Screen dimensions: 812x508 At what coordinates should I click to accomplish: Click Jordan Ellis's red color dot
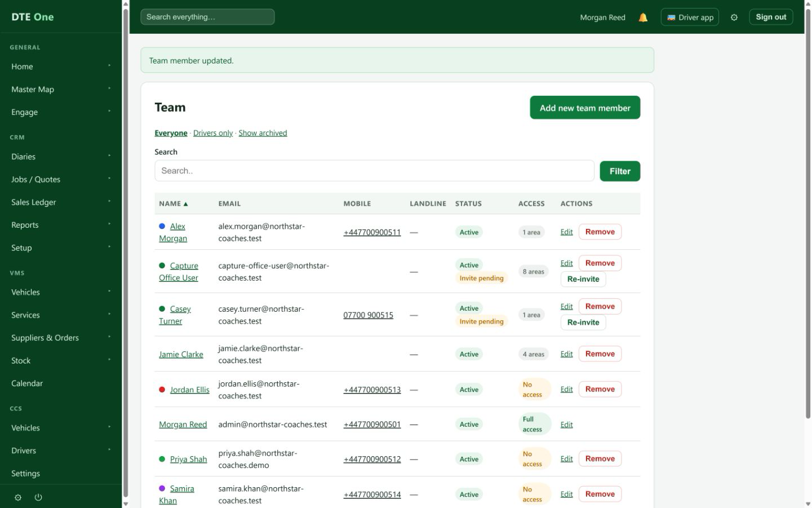click(162, 390)
